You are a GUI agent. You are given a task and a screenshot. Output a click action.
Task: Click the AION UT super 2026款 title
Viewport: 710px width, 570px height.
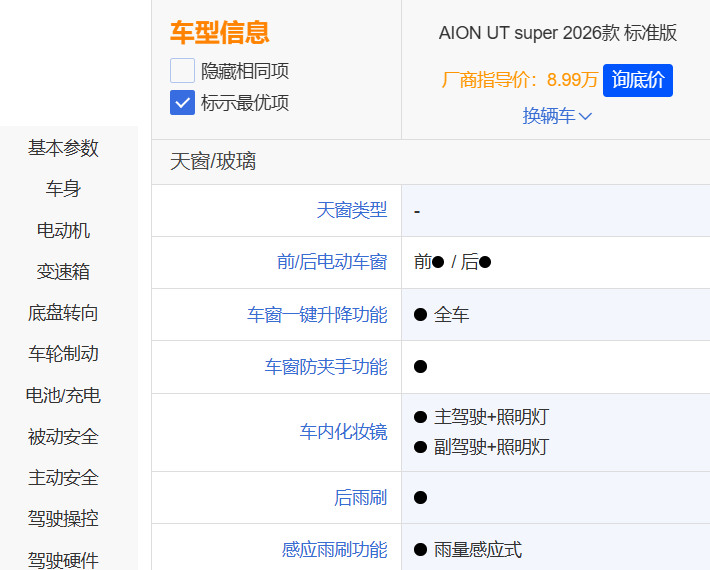(x=557, y=33)
